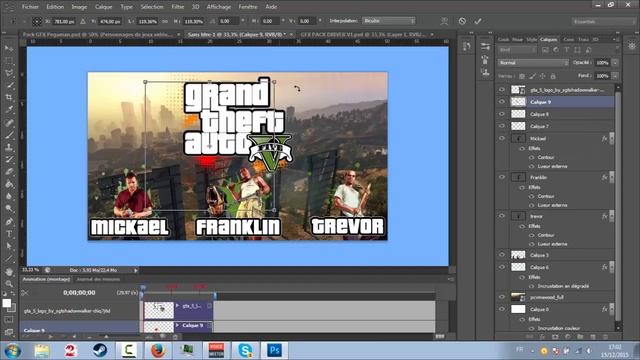640x360 pixels.
Task: Toggle Mickael Contour effect visibility
Action: click(531, 158)
